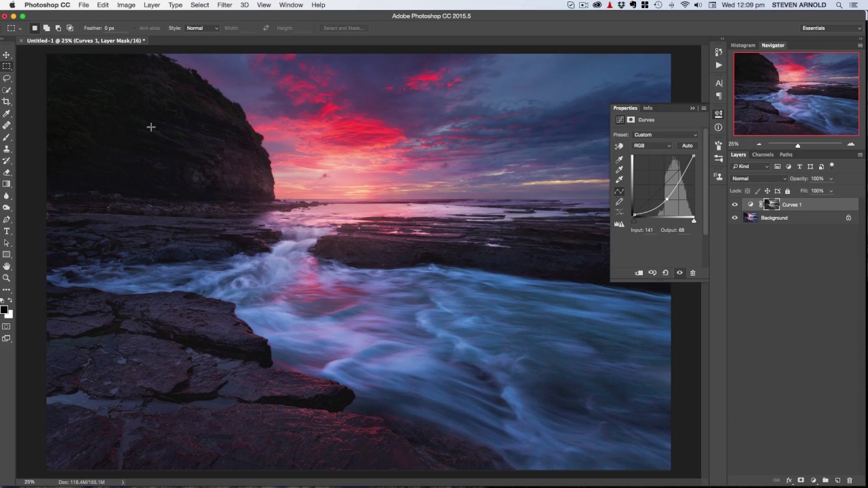Activate the Horizontal Type tool
Image resolution: width=868 pixels, height=488 pixels.
click(7, 231)
